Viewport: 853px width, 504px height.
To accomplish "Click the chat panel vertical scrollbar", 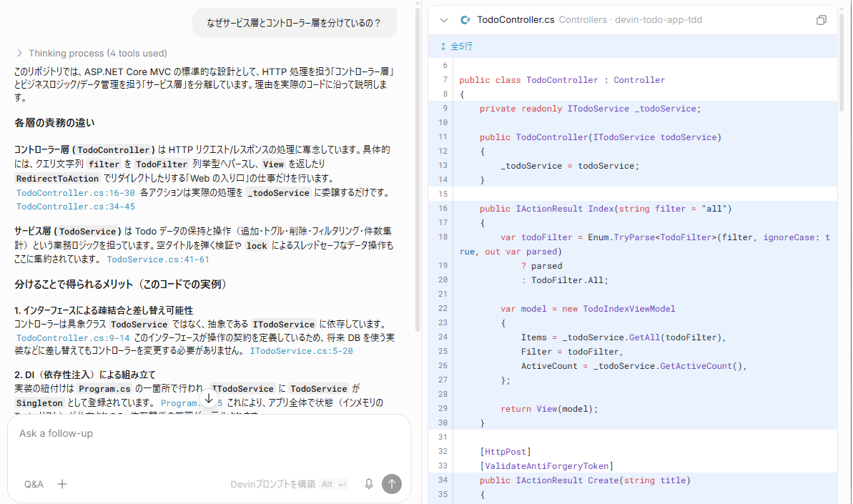I will pos(418,169).
